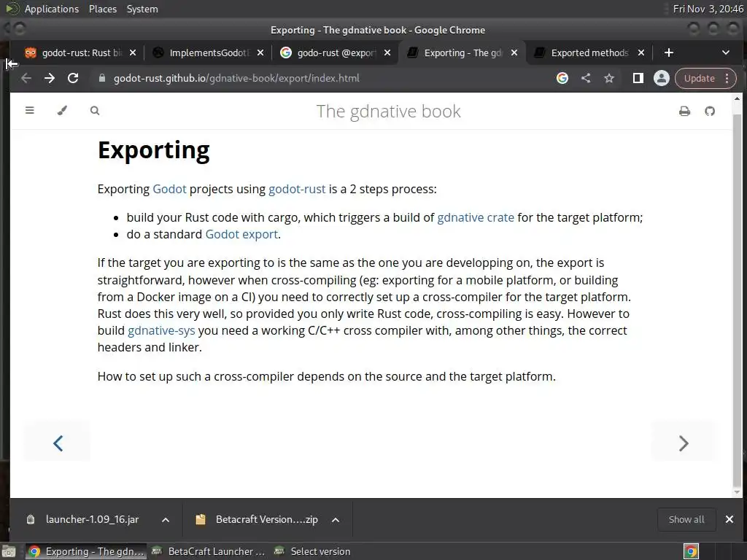
Task: Click Show all downloads
Action: pyautogui.click(x=686, y=519)
